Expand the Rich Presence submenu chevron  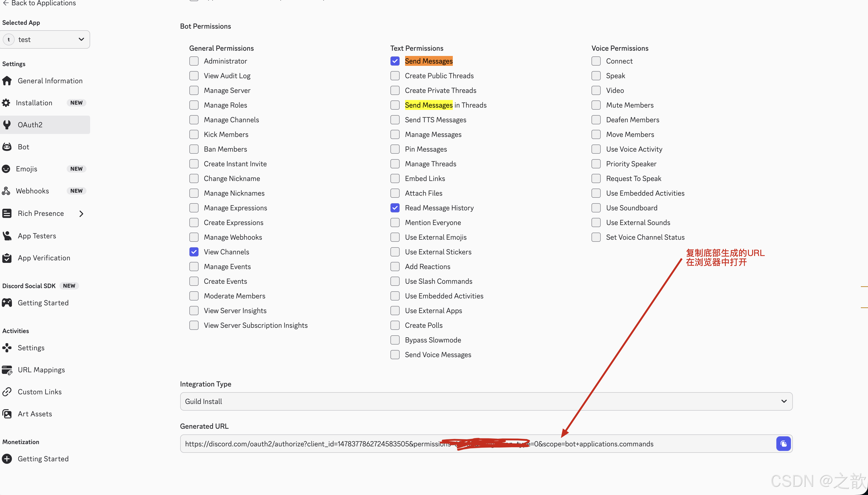pyautogui.click(x=81, y=214)
